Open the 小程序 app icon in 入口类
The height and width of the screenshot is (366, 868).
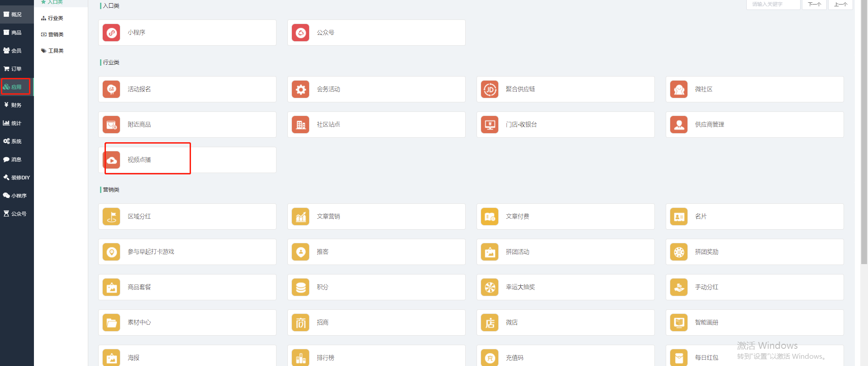[x=111, y=33]
